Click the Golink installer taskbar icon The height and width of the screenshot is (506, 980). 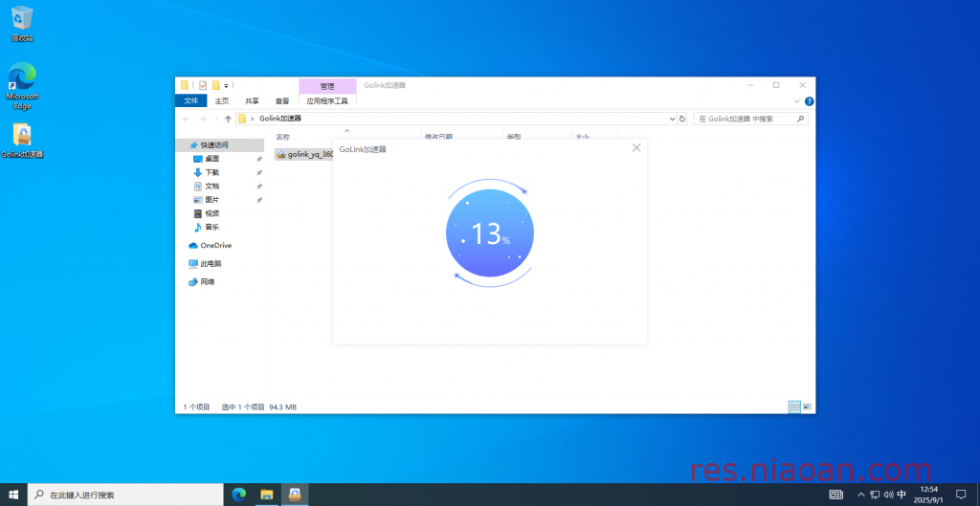(x=295, y=495)
